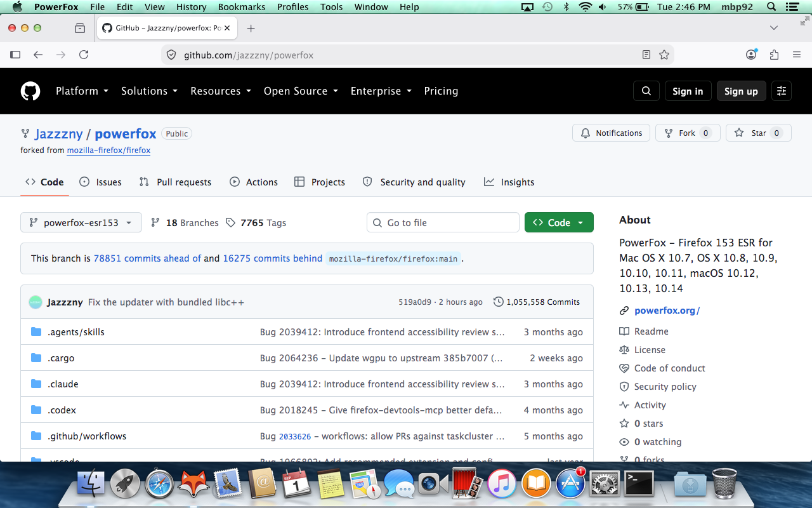Open the Bookmarks menu in the menu bar

pyautogui.click(x=242, y=7)
